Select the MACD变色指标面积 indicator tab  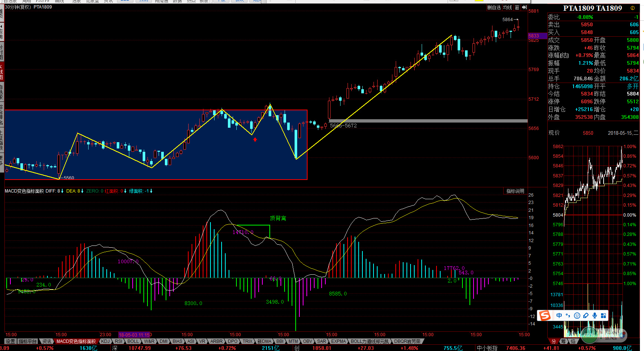[76, 341]
